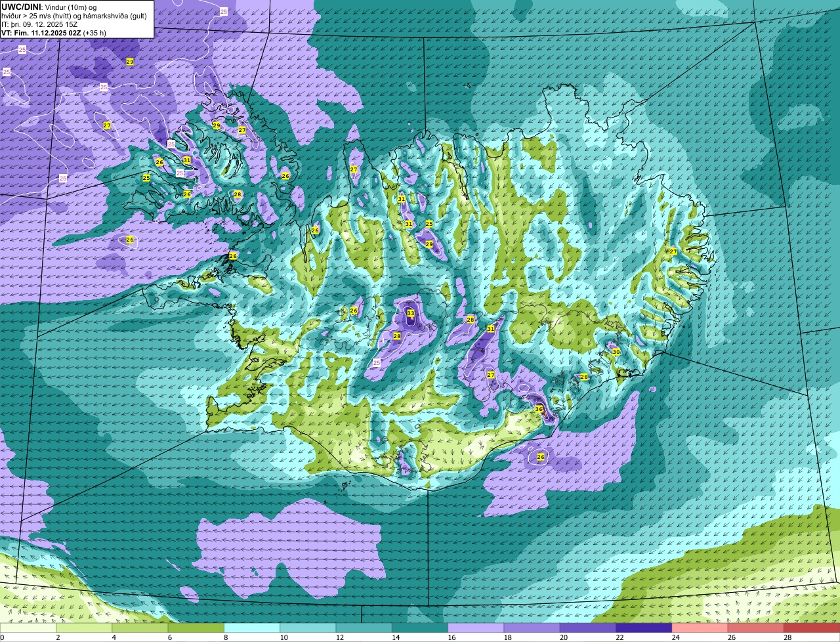Select the colour scale swatch between 12 and 14
The width and height of the screenshot is (840, 642).
(x=364, y=628)
